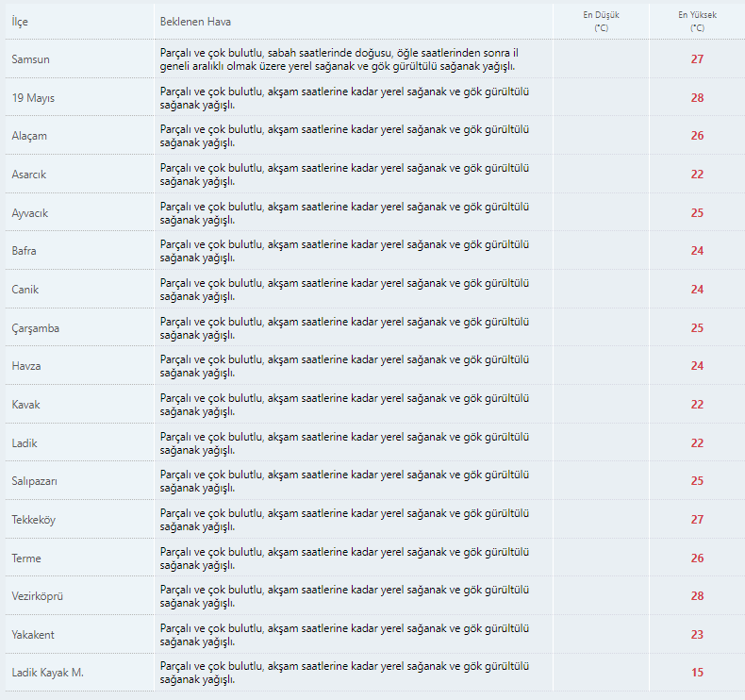Click Asarcık's high temperature 22
The height and width of the screenshot is (700, 745).
pyautogui.click(x=697, y=175)
